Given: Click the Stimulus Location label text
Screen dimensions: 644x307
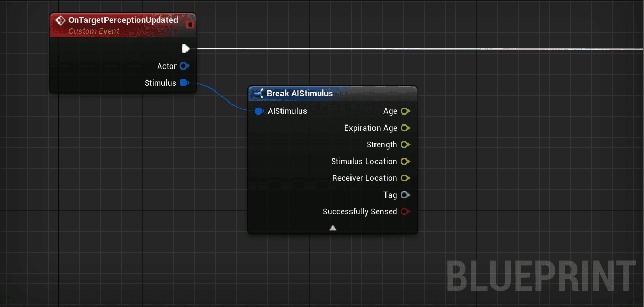Looking at the screenshot, I should click(x=364, y=162).
